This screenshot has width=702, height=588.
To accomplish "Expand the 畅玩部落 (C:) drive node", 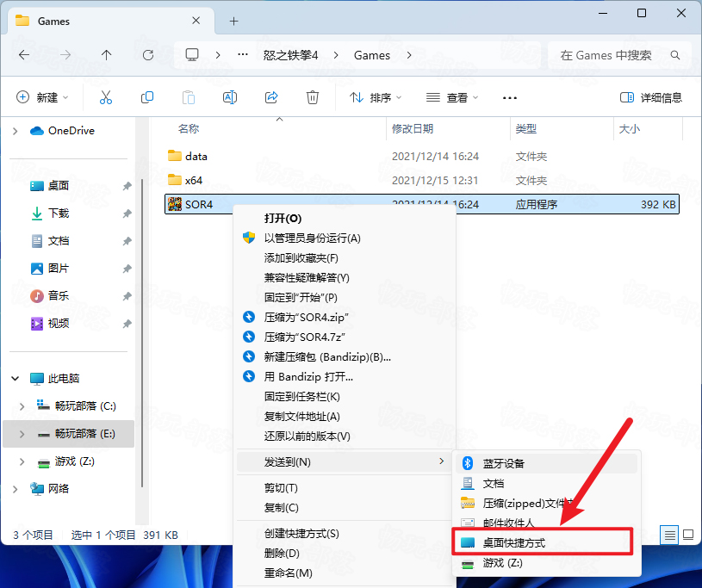I will [x=22, y=406].
